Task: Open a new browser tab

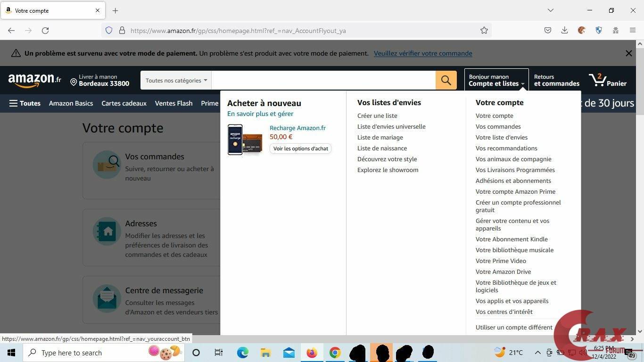Action: [116, 10]
